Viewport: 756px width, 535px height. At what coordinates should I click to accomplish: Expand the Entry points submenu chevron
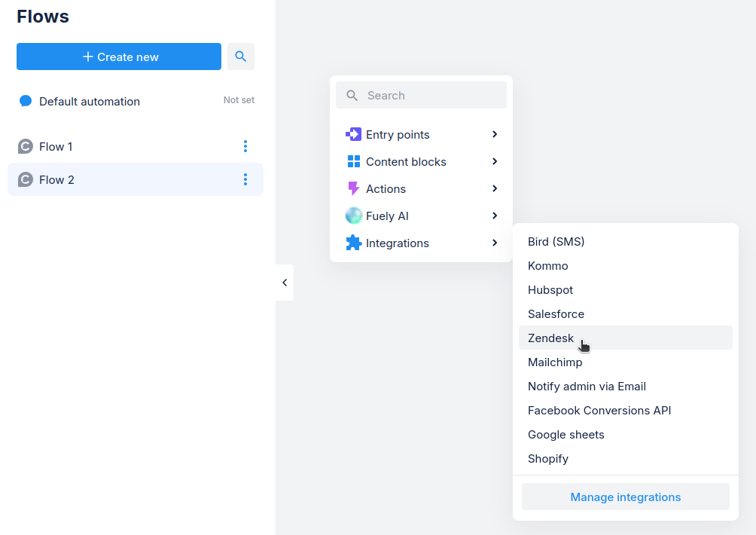(x=495, y=134)
